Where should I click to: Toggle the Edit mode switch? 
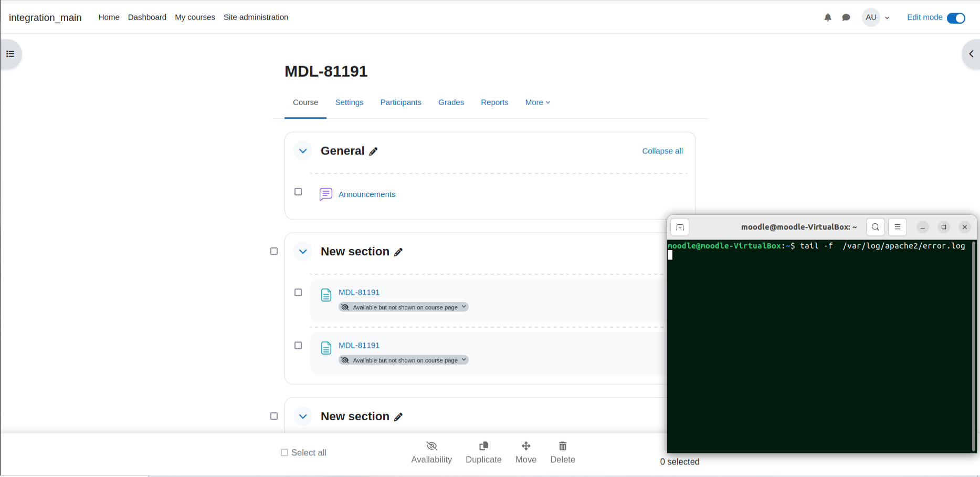956,18
